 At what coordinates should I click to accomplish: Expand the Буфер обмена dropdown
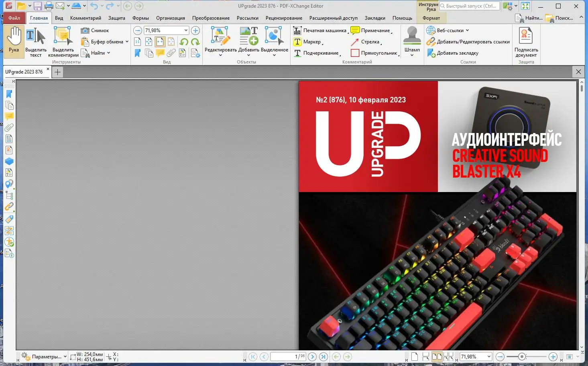click(127, 42)
